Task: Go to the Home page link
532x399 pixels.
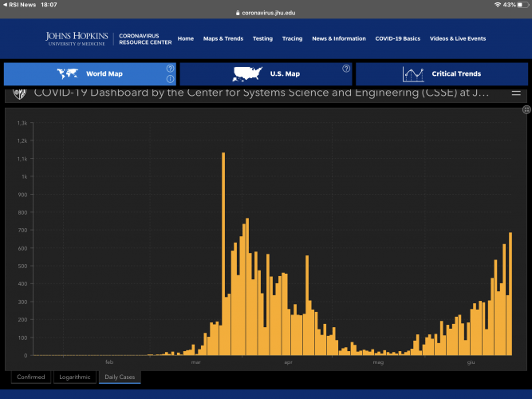Action: [186, 38]
